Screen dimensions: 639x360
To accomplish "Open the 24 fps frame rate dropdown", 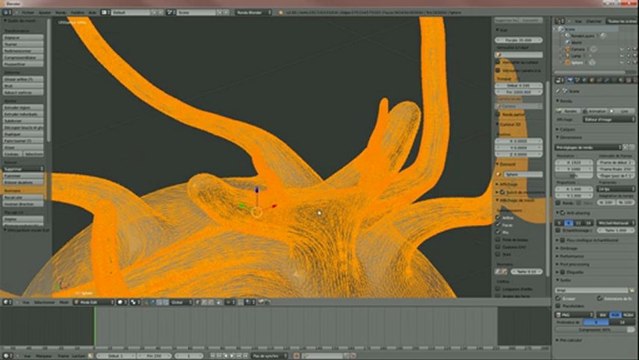I will point(615,189).
